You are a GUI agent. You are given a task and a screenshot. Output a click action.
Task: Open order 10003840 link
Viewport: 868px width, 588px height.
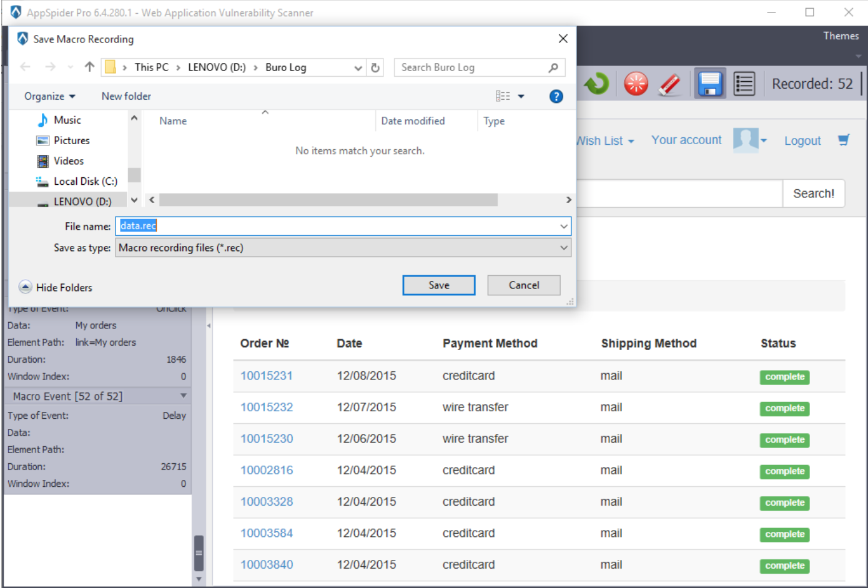[267, 565]
